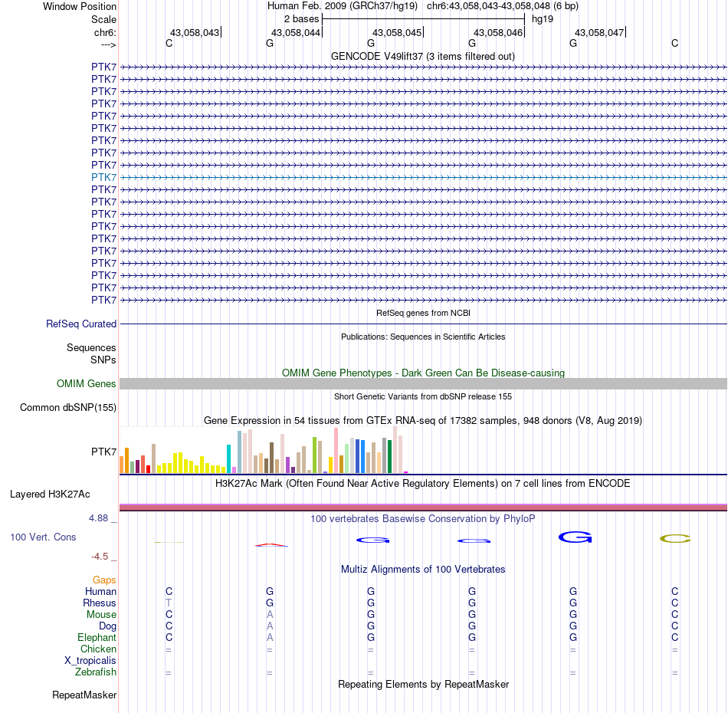Click the red A PhyloP conservation logo
The height and width of the screenshot is (713, 728).
(x=271, y=545)
